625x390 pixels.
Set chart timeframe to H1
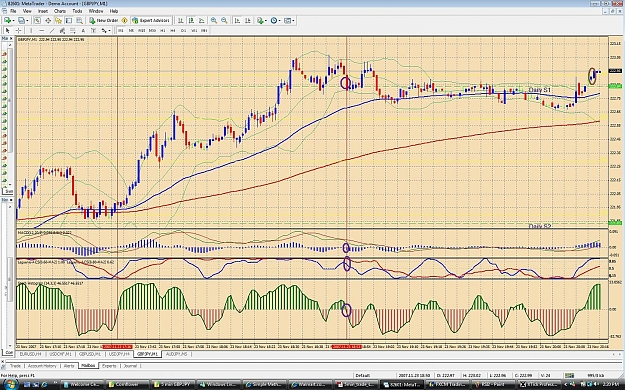(x=163, y=30)
